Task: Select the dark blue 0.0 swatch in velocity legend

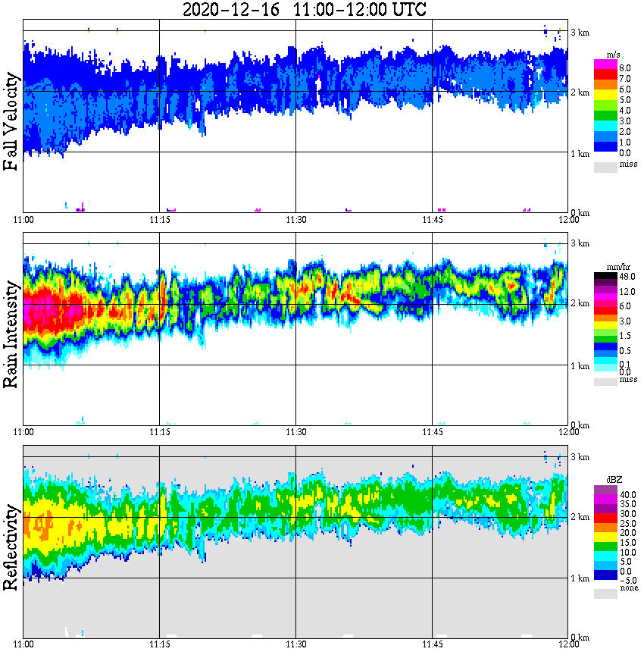Action: 606,146
